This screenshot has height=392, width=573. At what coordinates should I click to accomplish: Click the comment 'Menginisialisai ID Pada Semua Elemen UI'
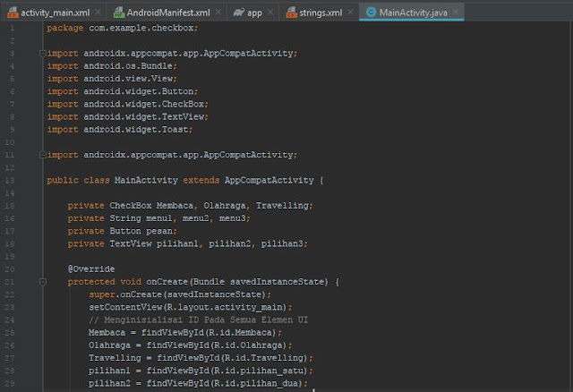coord(206,320)
